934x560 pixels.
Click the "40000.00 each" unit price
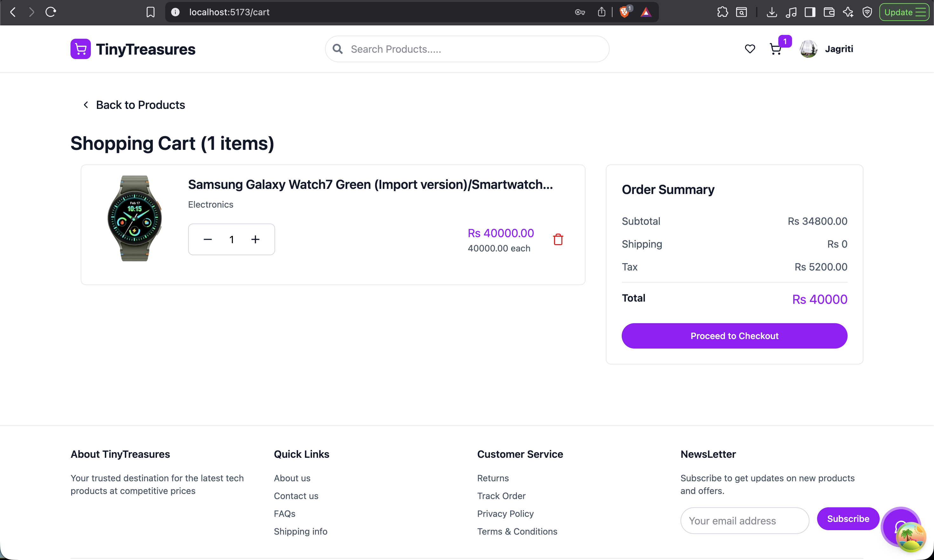[499, 248]
